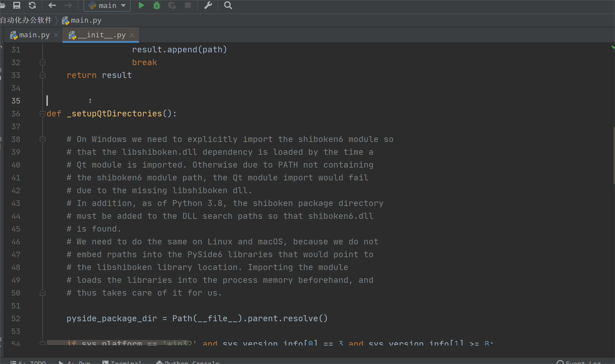Open settings using the wrench icon
The image size is (615, 364).
point(208,5)
